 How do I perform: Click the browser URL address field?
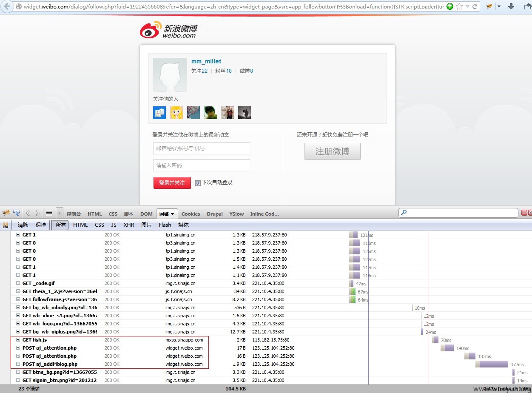pyautogui.click(x=233, y=7)
